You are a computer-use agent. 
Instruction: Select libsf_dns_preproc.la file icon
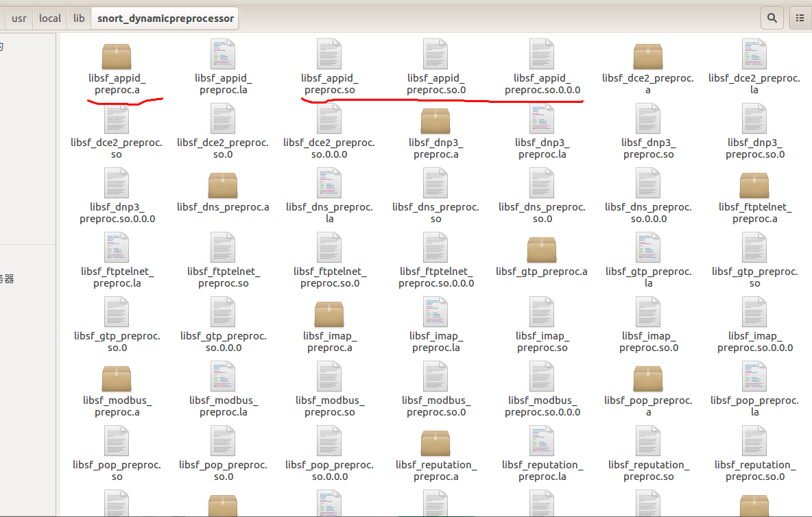coord(329,183)
